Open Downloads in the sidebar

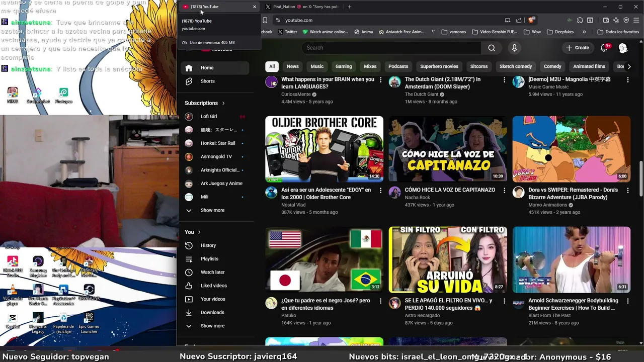tap(214, 312)
